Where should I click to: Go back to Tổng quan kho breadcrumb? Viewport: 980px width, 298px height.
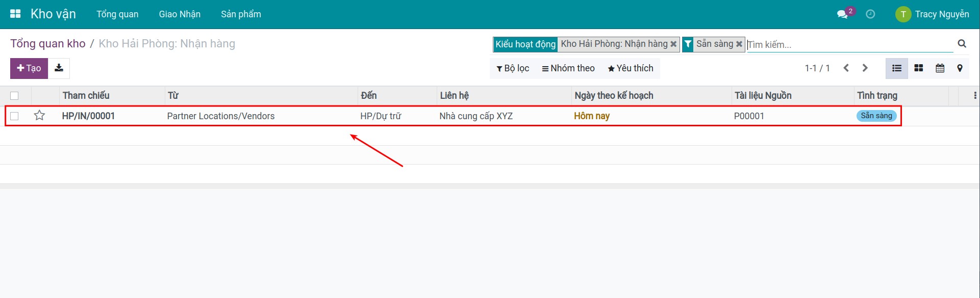coord(48,44)
